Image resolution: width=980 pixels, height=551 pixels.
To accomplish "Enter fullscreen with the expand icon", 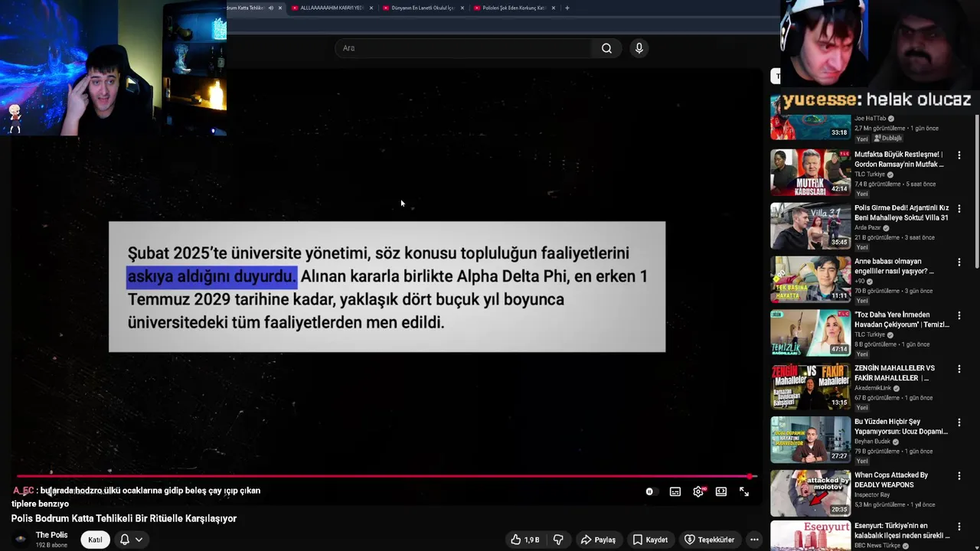I will [x=744, y=492].
